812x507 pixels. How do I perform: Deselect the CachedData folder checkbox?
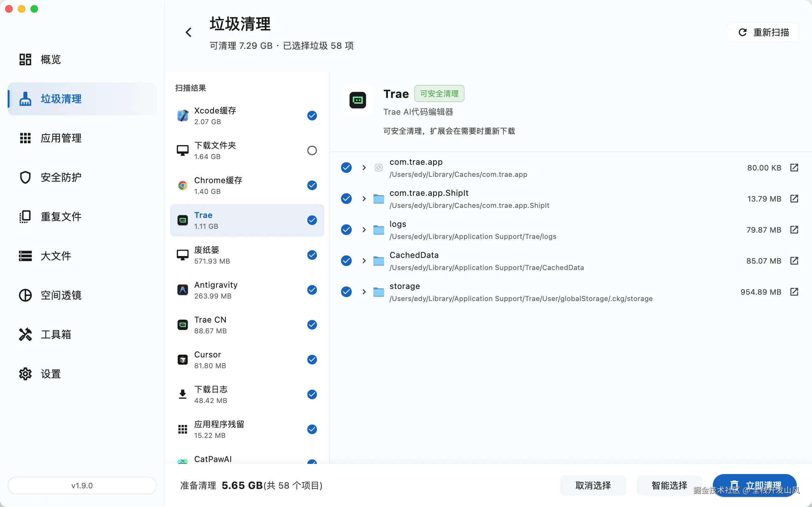[x=346, y=261]
